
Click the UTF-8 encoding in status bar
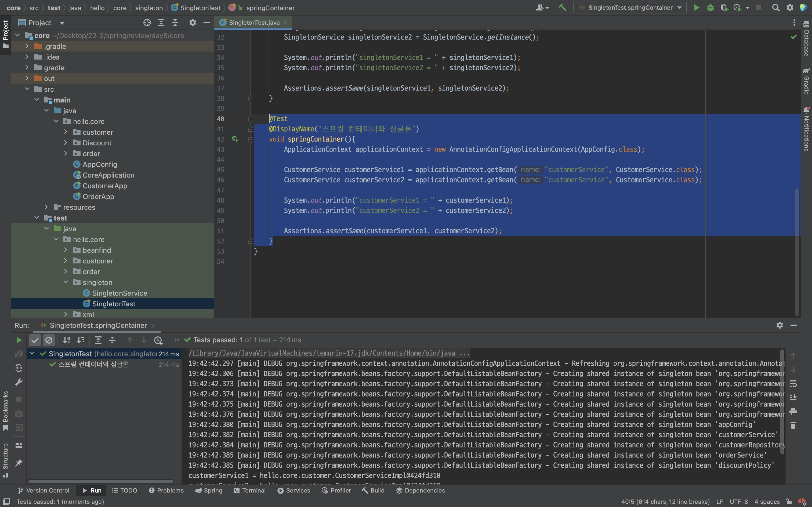[x=738, y=502]
